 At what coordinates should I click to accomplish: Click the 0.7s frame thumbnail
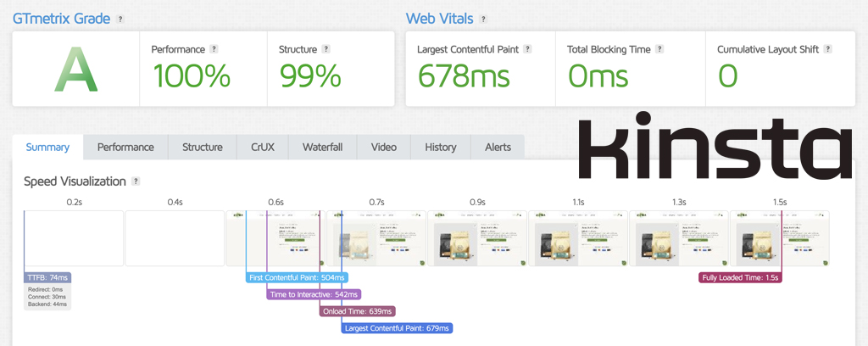376,238
